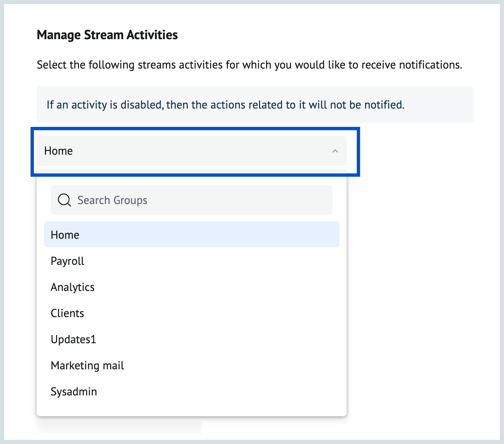Image resolution: width=504 pixels, height=444 pixels.
Task: Pick Sysadmin from the group list
Action: click(x=74, y=392)
